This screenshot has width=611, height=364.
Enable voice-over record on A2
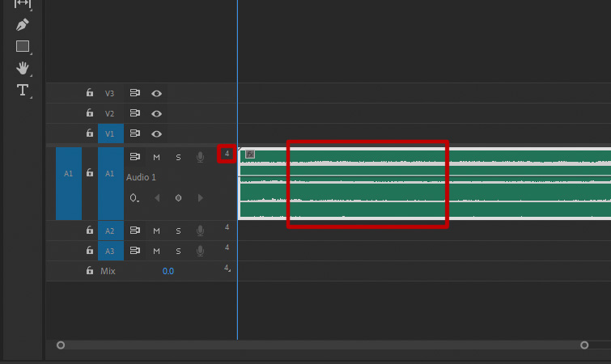pyautogui.click(x=200, y=231)
